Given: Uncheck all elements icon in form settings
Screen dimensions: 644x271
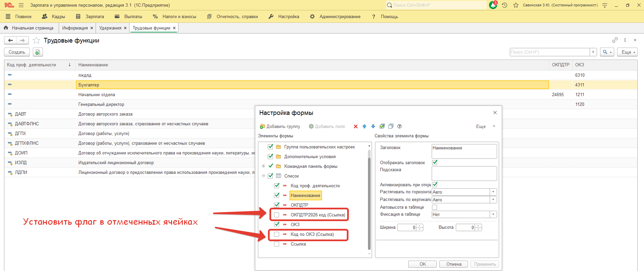Looking at the screenshot, I should [x=391, y=126].
